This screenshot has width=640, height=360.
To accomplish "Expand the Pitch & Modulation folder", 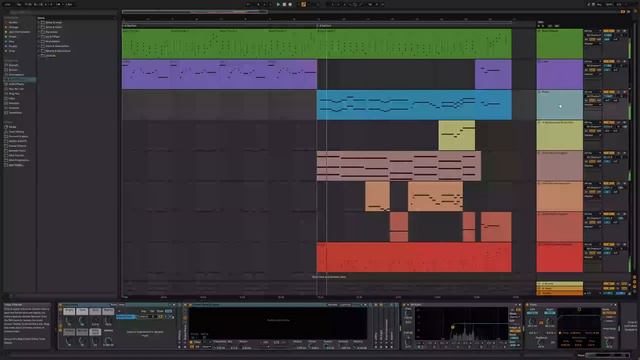I will 39,46.
